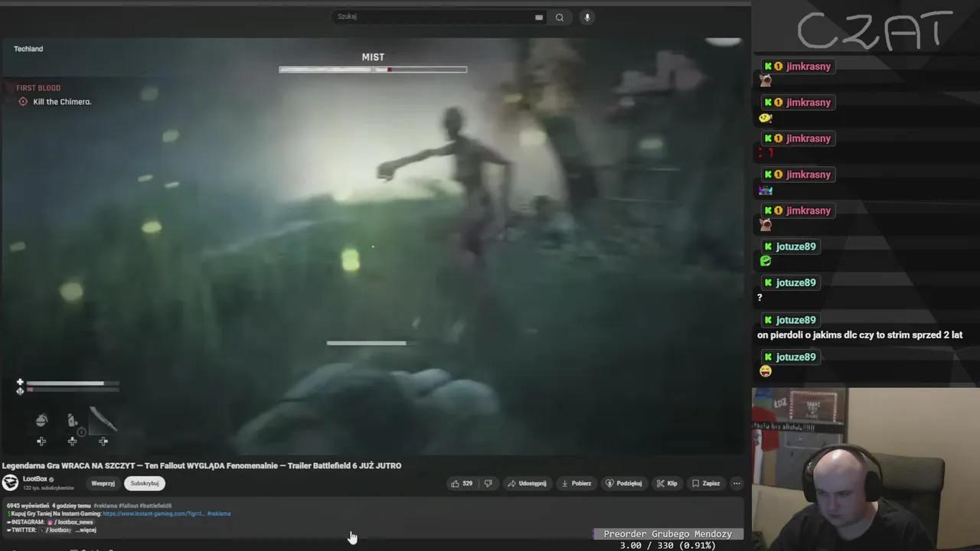Open the instant-gaming.com link
980x551 pixels.
click(x=155, y=514)
